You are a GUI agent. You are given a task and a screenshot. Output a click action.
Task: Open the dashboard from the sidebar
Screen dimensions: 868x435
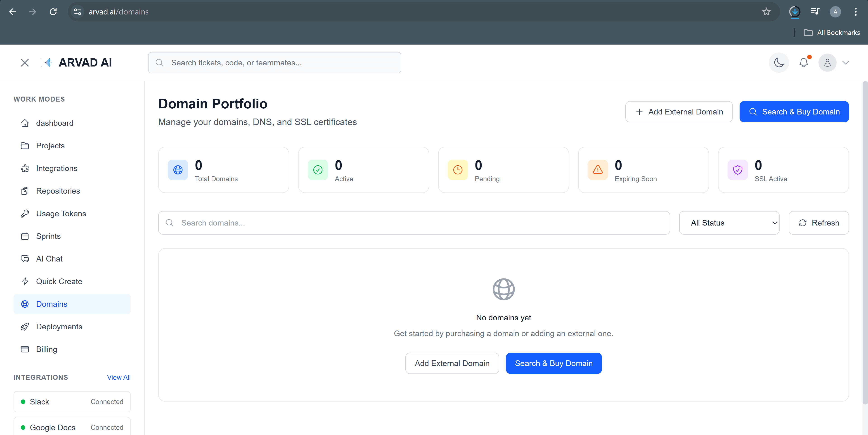pyautogui.click(x=54, y=123)
